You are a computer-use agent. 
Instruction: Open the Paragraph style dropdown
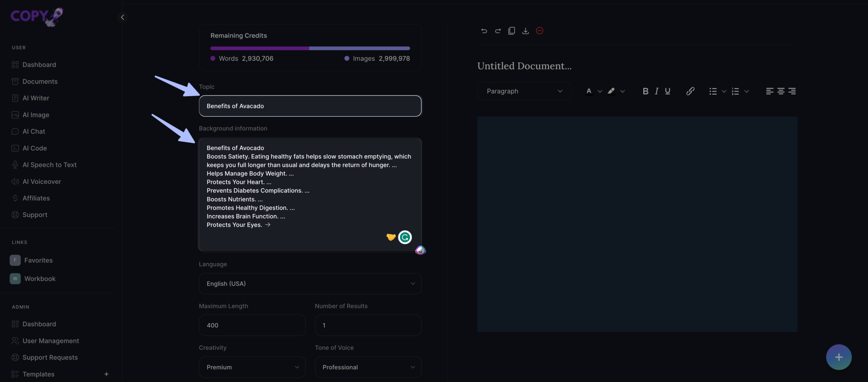(524, 91)
